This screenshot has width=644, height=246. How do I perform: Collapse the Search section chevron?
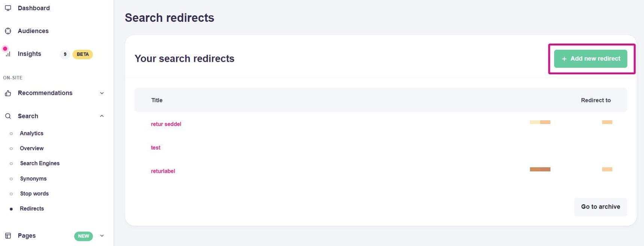102,116
